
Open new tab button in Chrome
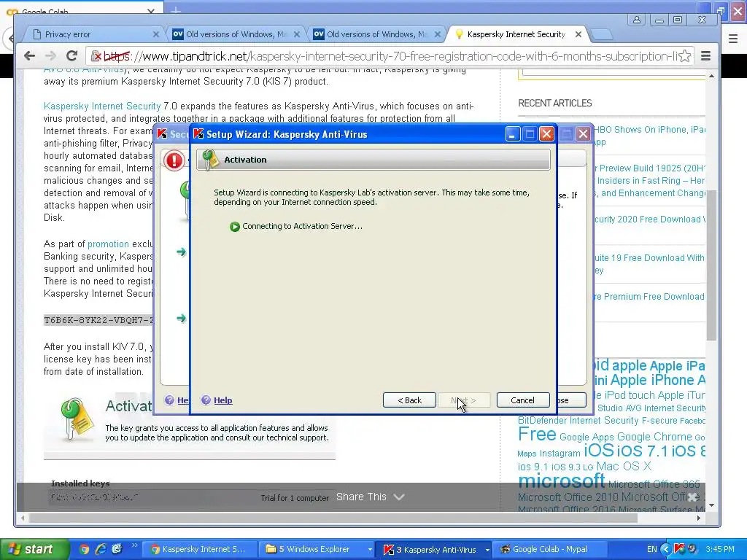click(x=602, y=34)
